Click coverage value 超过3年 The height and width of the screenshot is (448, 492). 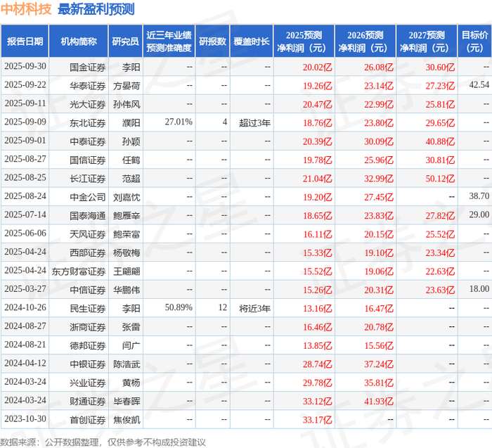pyautogui.click(x=254, y=123)
